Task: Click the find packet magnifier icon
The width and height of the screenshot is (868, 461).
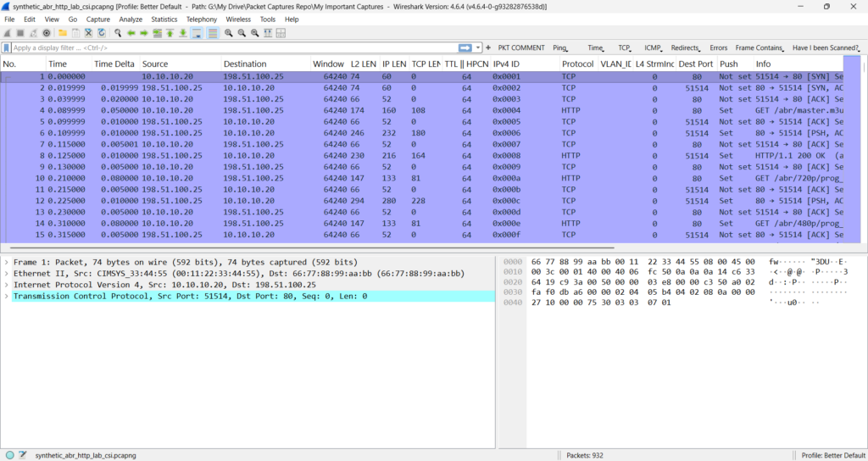Action: point(117,33)
